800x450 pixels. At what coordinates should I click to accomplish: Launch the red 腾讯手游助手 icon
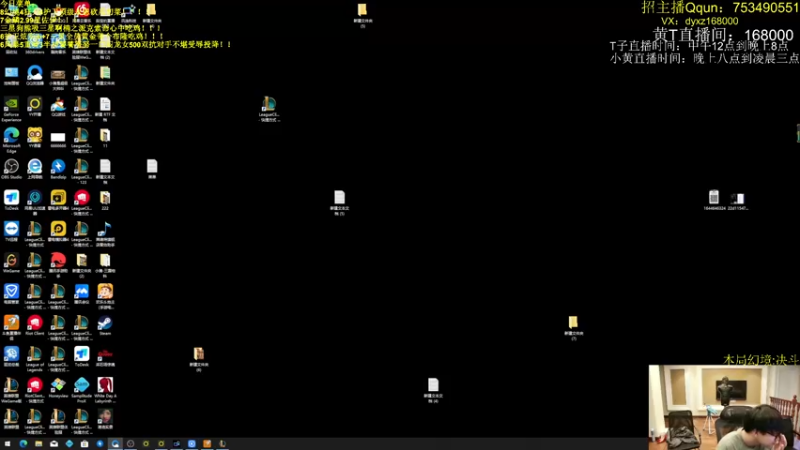[x=58, y=265]
